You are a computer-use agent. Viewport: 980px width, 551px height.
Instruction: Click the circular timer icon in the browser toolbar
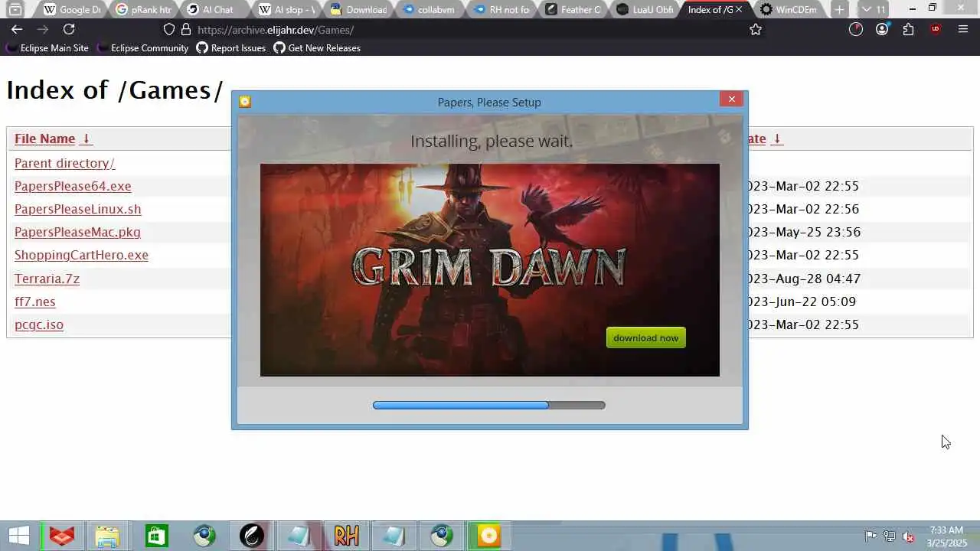tap(856, 29)
